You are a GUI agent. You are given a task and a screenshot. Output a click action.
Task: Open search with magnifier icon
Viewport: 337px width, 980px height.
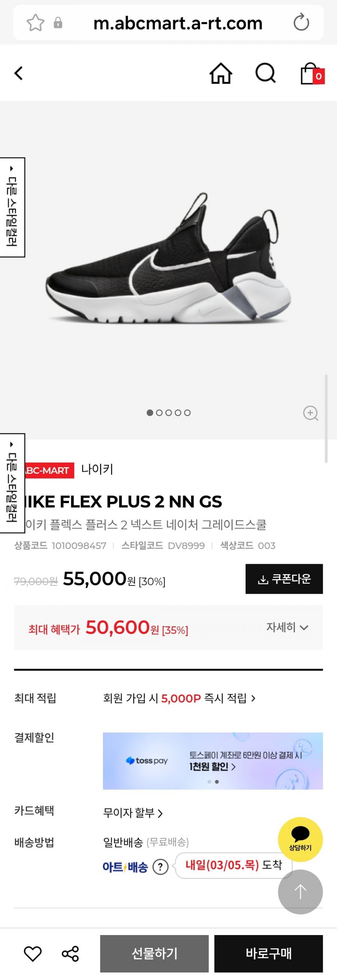click(x=265, y=73)
